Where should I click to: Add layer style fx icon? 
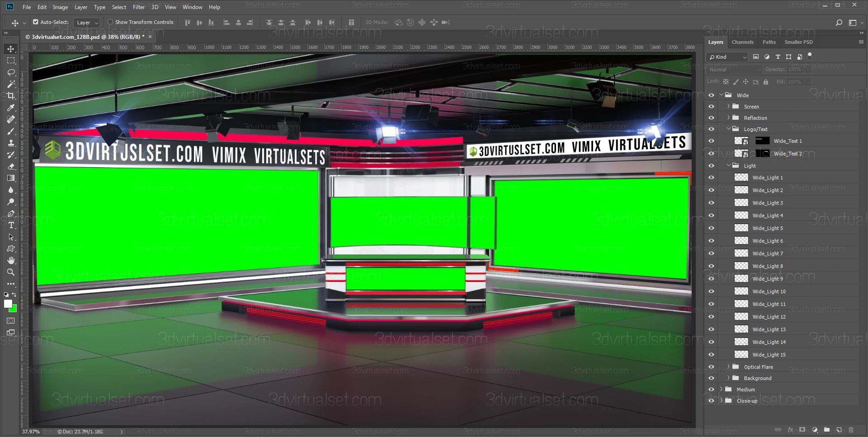pos(790,430)
